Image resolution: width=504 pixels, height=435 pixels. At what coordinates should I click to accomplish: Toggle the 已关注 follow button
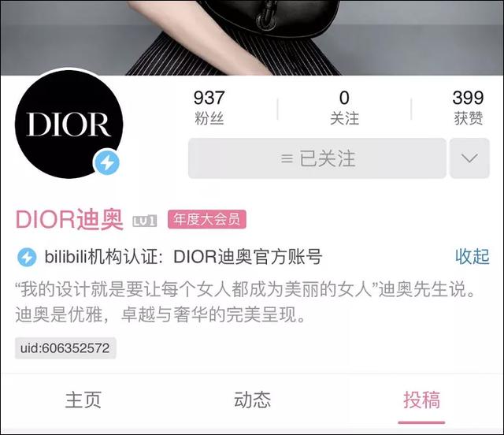point(317,158)
